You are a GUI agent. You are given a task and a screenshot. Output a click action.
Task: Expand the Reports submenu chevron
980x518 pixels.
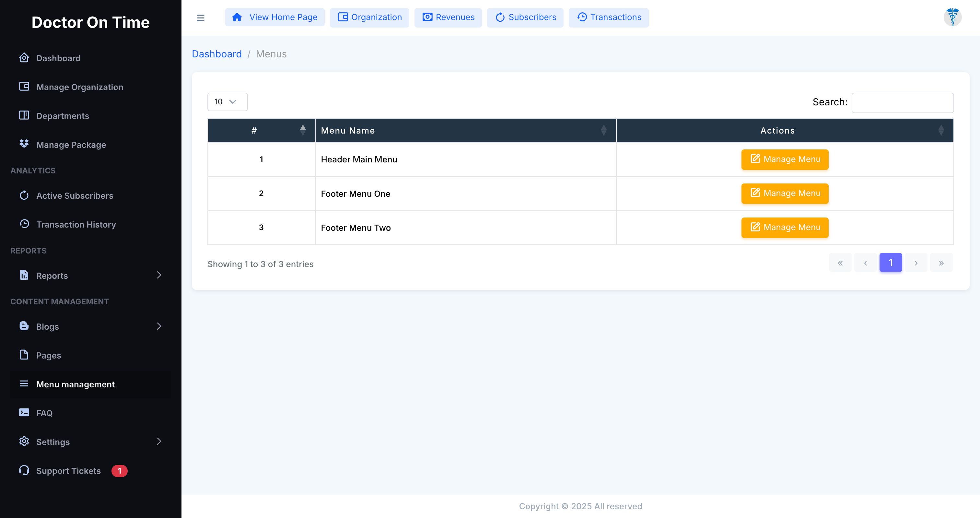(159, 275)
